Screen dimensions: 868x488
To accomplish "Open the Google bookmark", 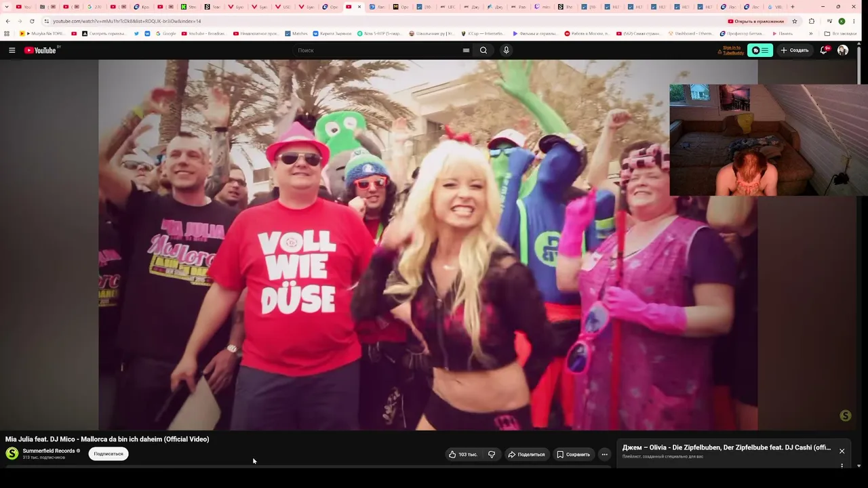I will click(165, 33).
